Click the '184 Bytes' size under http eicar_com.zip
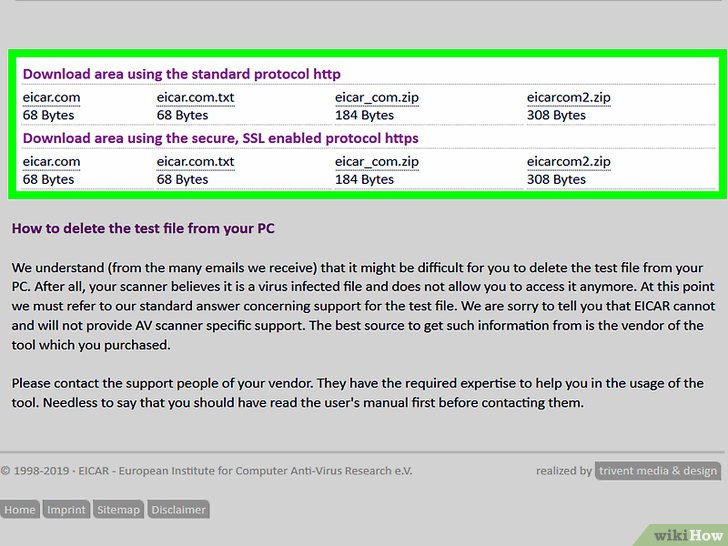The image size is (728, 546). pyautogui.click(x=364, y=115)
